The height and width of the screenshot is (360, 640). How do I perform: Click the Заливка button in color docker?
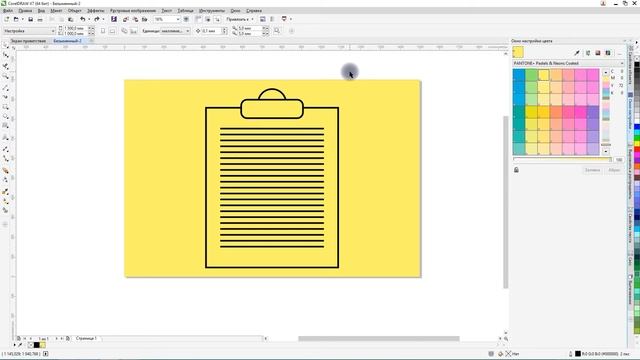(x=592, y=170)
